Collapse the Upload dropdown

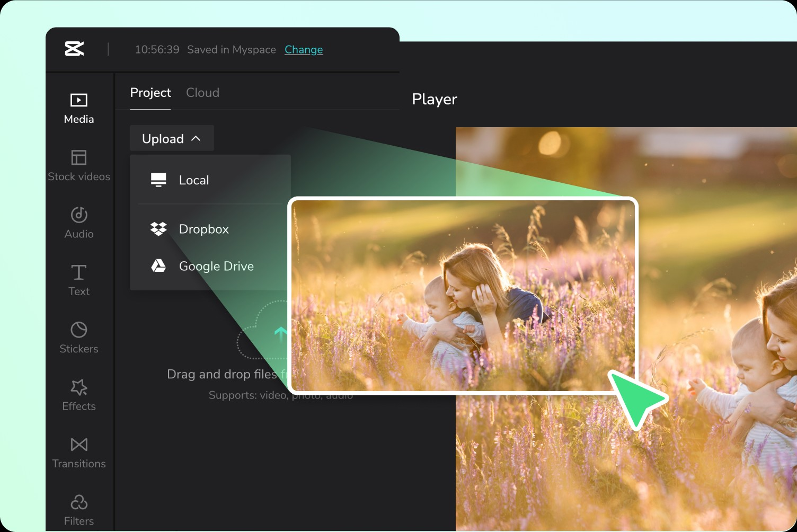point(163,139)
